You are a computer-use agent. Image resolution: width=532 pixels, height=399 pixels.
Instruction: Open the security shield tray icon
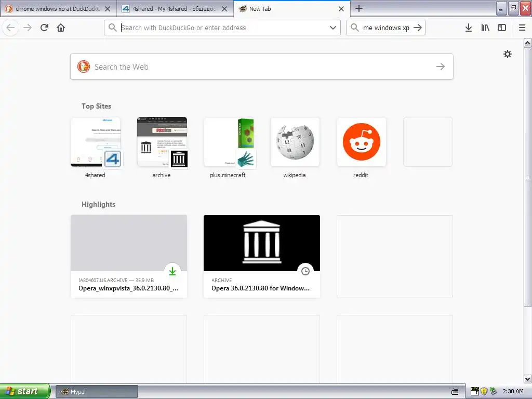484,391
